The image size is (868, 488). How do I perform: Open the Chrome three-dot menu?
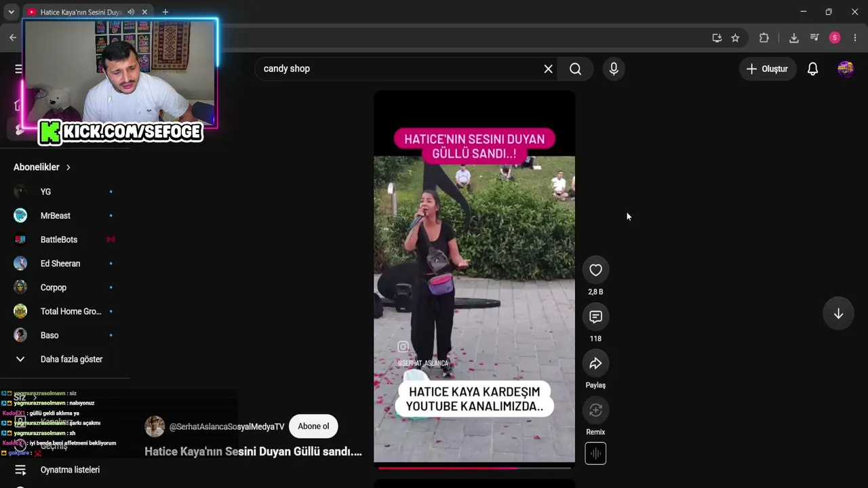click(855, 38)
